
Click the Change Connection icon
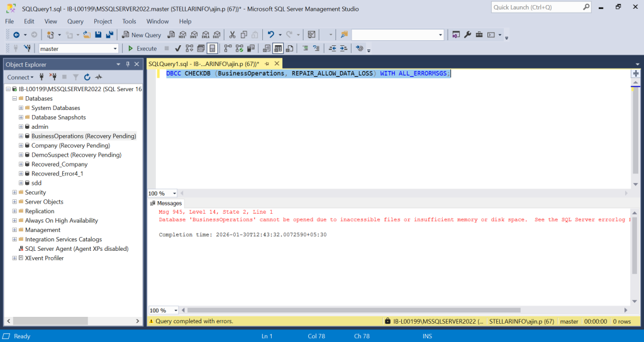click(x=27, y=48)
